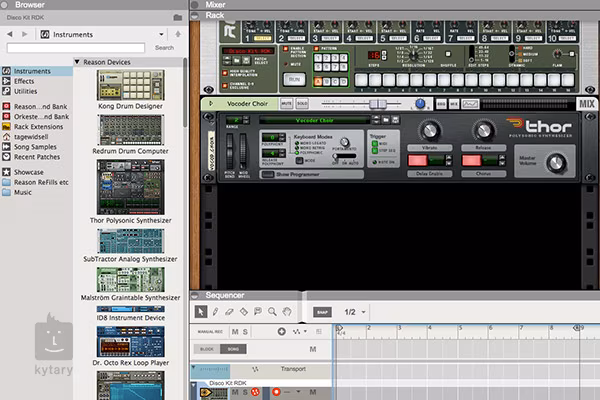The height and width of the screenshot is (400, 600).
Task: Select Instruments in Browser sidebar
Action: click(32, 71)
